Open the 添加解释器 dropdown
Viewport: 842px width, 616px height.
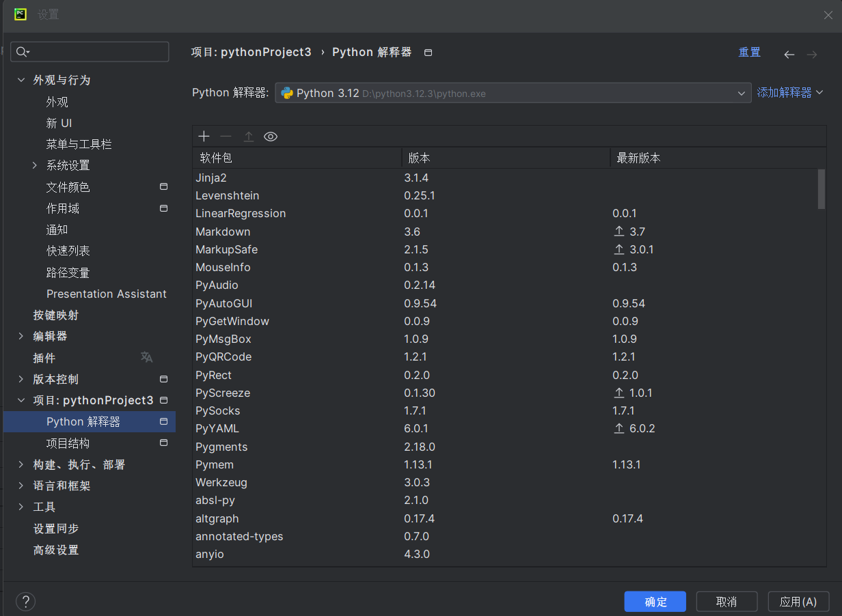790,93
